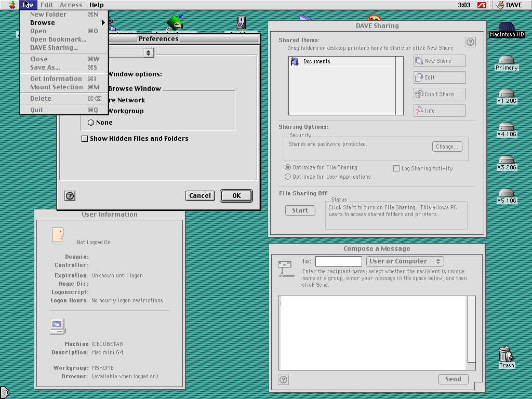Screen dimensions: 532x399
Task: Click the Start file sharing button
Action: pos(300,210)
